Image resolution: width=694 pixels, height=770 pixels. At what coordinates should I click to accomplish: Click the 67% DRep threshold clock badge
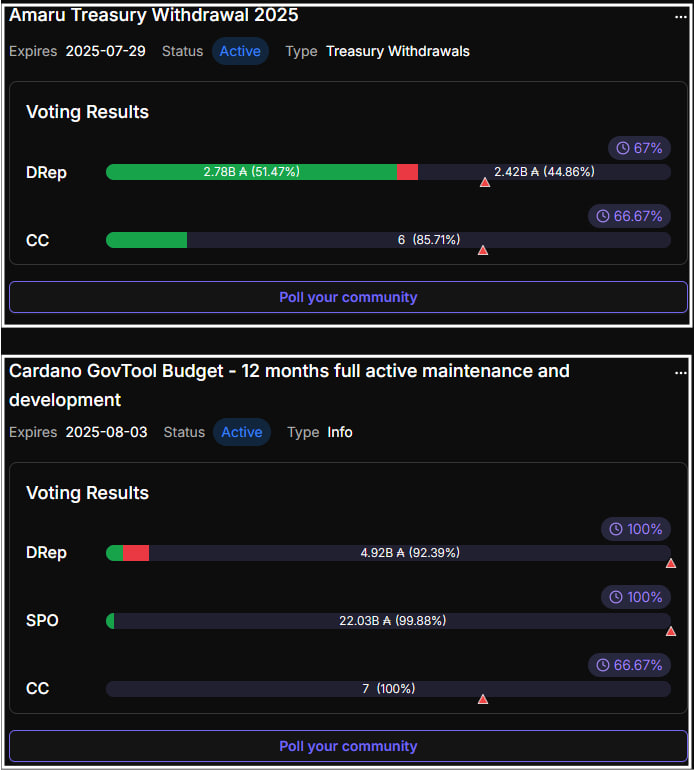639,148
